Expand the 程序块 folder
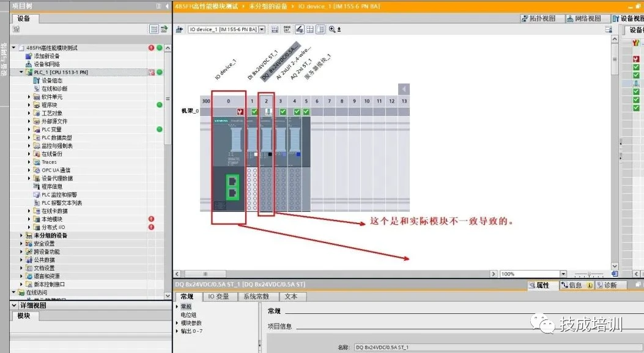This screenshot has height=353, width=644. pos(29,105)
